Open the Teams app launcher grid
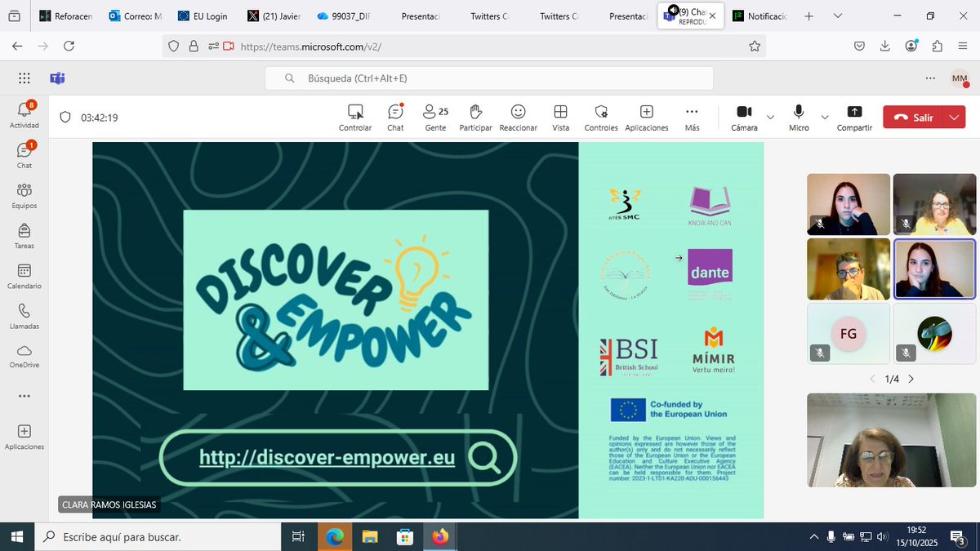 point(24,78)
